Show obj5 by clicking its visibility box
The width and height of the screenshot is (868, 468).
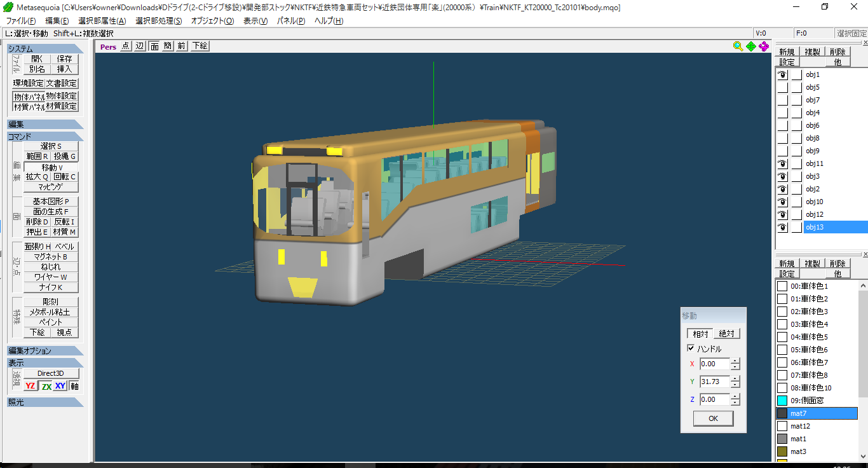click(783, 87)
